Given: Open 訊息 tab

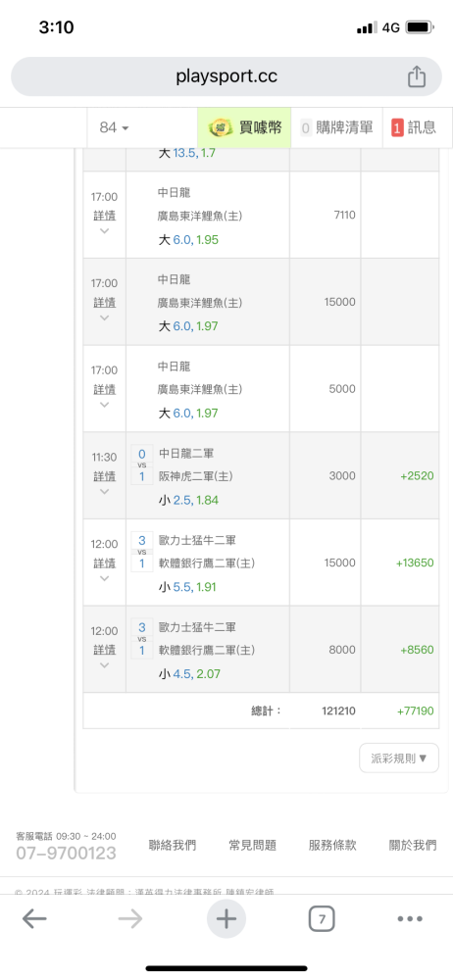Looking at the screenshot, I should tap(414, 127).
